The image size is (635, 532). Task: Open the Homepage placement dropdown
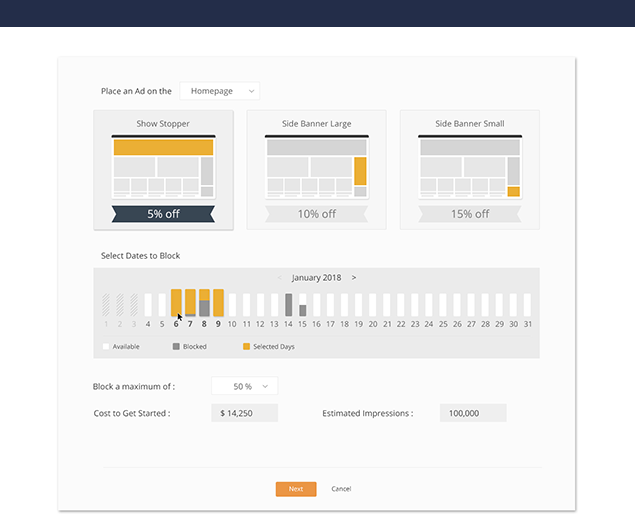pyautogui.click(x=219, y=91)
